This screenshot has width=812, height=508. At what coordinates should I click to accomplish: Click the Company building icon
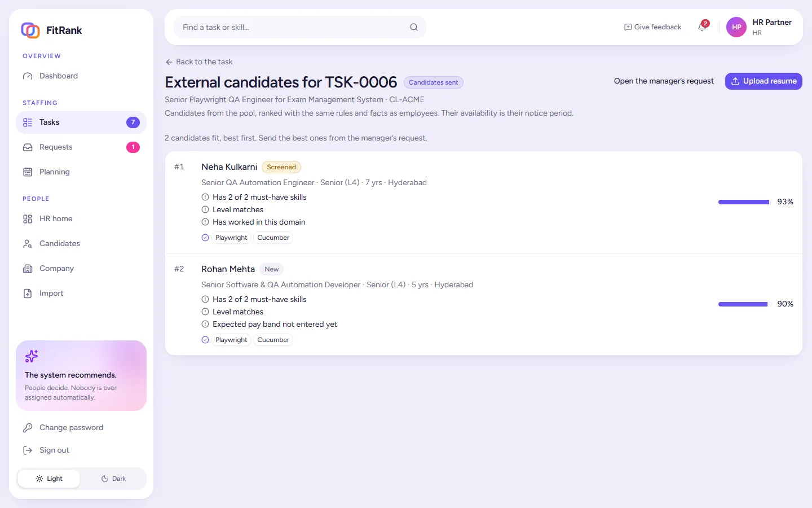coord(28,269)
